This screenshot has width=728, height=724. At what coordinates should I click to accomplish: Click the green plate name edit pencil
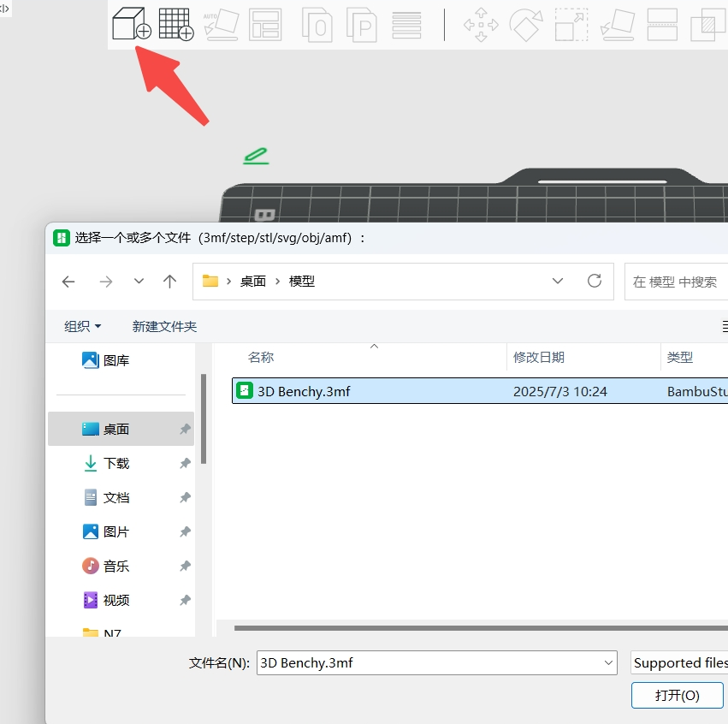click(255, 156)
